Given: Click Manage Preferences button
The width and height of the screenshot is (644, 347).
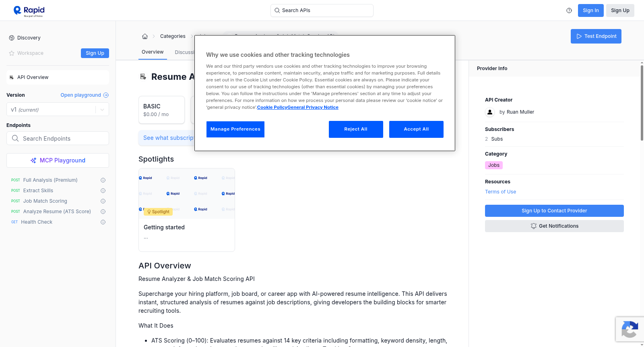Looking at the screenshot, I should click(x=235, y=129).
